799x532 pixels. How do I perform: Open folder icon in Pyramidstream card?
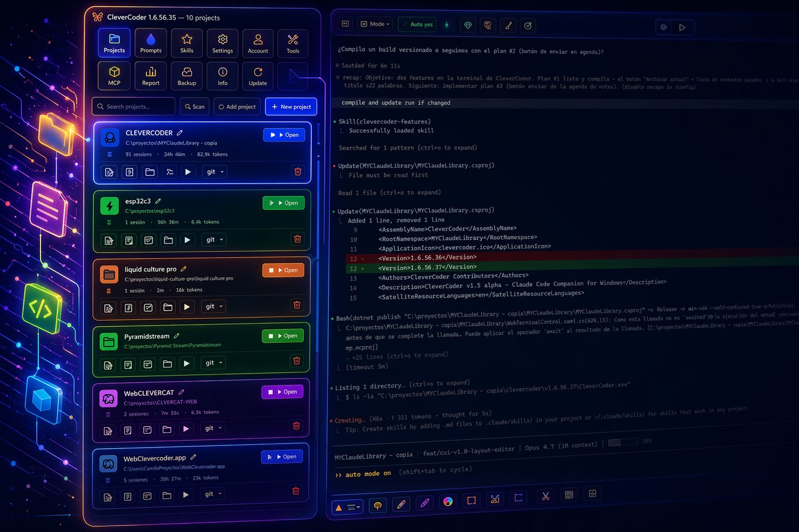tap(167, 363)
